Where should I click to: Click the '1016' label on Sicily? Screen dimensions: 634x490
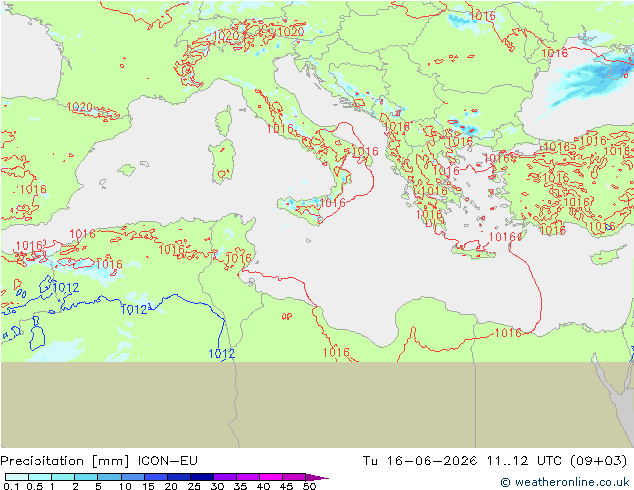point(332,203)
